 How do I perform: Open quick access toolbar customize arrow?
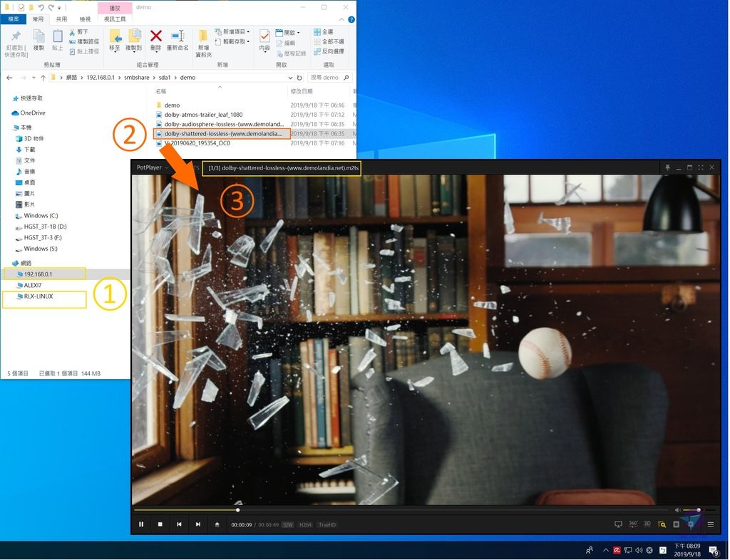click(59, 8)
